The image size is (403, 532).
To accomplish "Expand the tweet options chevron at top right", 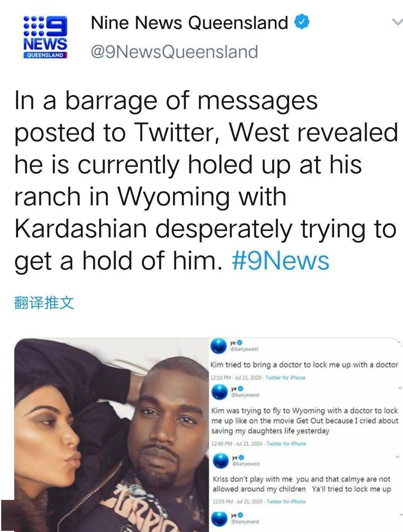I will pyautogui.click(x=397, y=22).
